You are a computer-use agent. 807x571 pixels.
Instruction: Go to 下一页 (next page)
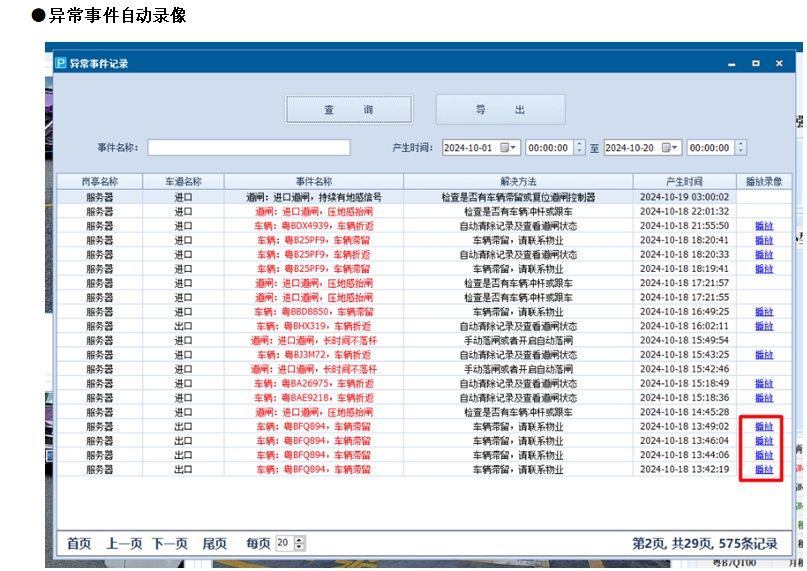[x=170, y=544]
